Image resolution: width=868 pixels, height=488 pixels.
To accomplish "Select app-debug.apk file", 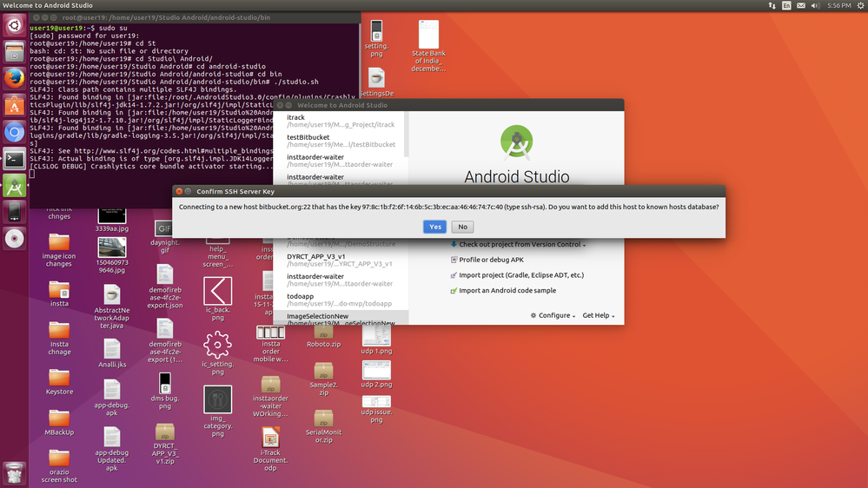I will pos(112,399).
